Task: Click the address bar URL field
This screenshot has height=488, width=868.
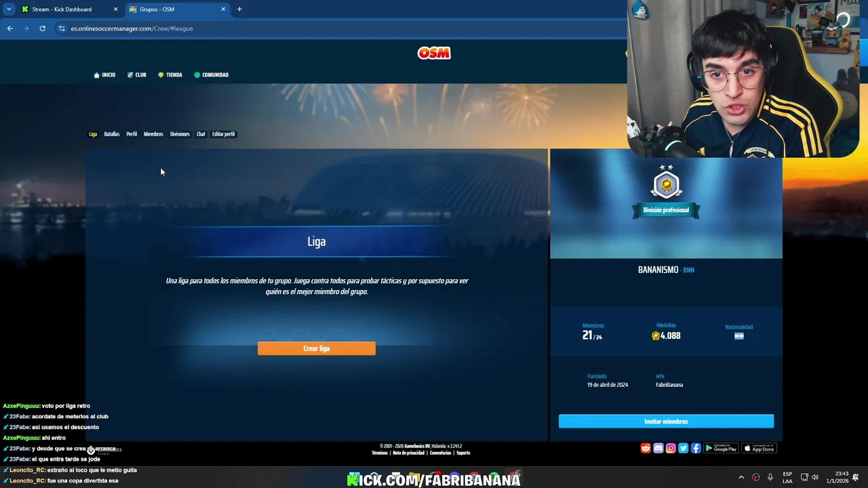Action: click(339, 28)
